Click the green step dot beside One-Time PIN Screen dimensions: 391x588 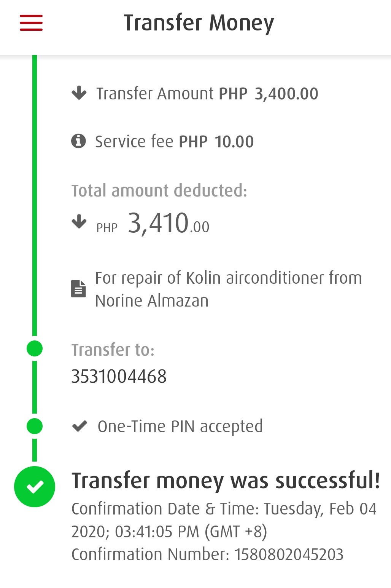point(35,426)
